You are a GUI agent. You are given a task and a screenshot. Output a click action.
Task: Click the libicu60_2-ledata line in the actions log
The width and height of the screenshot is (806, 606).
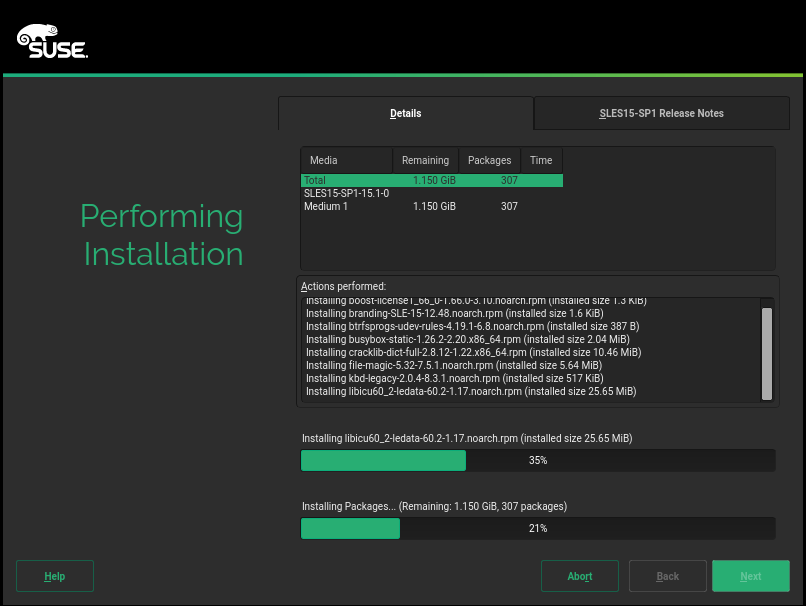pos(471,391)
